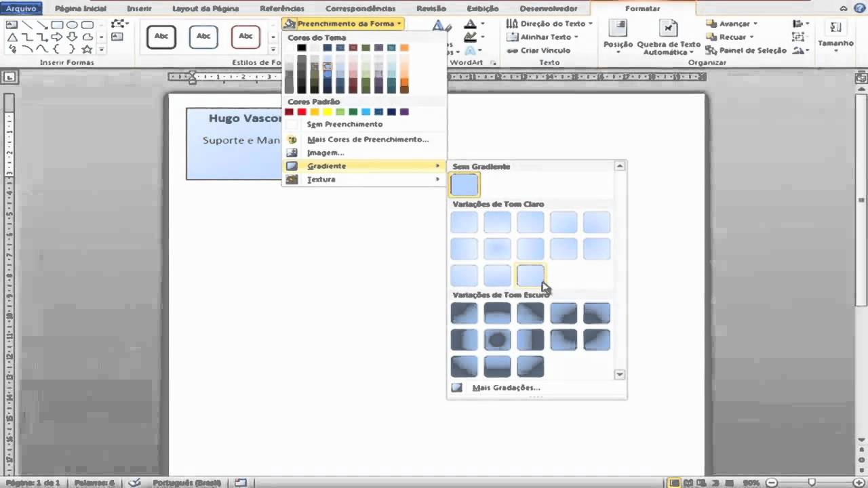868x488 pixels.
Task: Pick the triangle shape in gallery
Action: tap(12, 37)
